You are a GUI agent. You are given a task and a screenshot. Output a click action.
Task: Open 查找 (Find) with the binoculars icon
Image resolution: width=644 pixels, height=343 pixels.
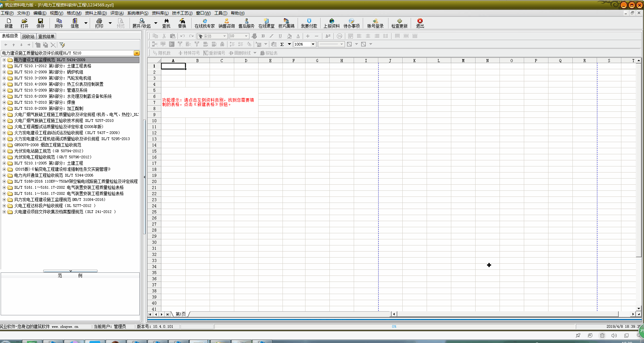tap(166, 23)
